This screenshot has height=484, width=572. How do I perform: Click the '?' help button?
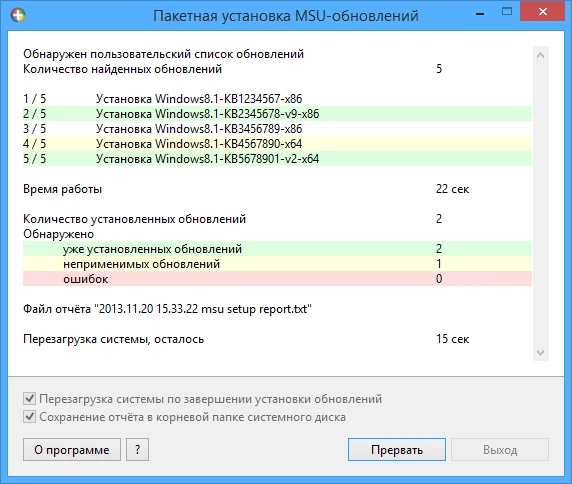pyautogui.click(x=138, y=450)
